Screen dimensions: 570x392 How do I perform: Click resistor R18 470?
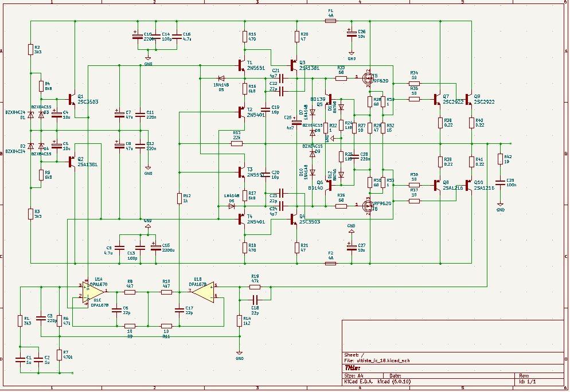(x=245, y=248)
